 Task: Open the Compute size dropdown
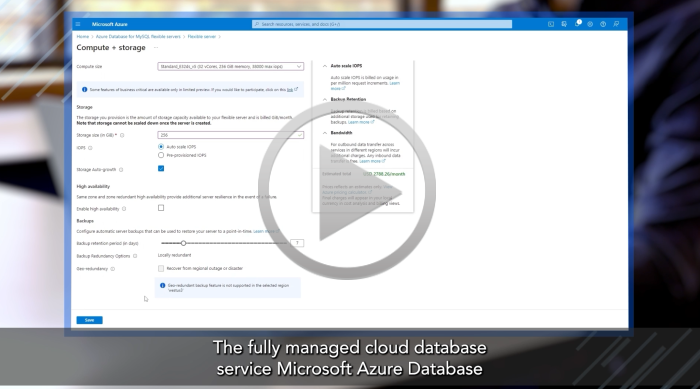click(x=230, y=67)
